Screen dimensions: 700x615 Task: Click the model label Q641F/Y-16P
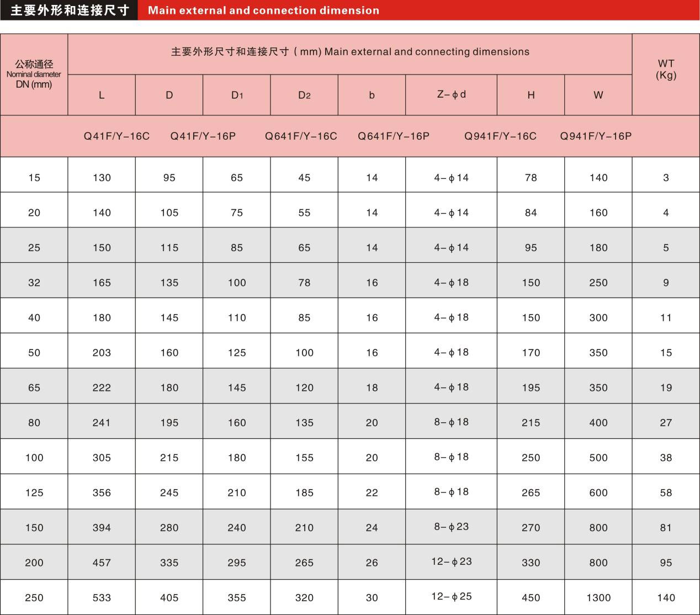point(394,136)
